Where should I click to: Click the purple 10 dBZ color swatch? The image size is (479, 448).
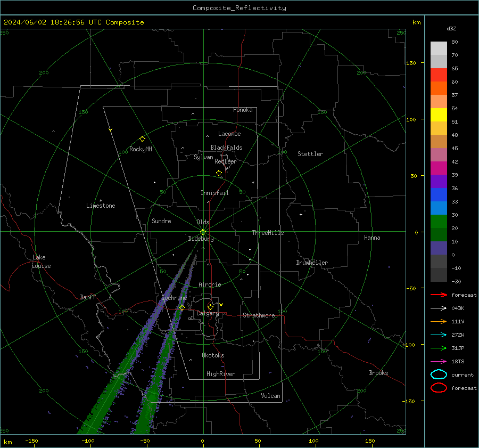(x=439, y=248)
